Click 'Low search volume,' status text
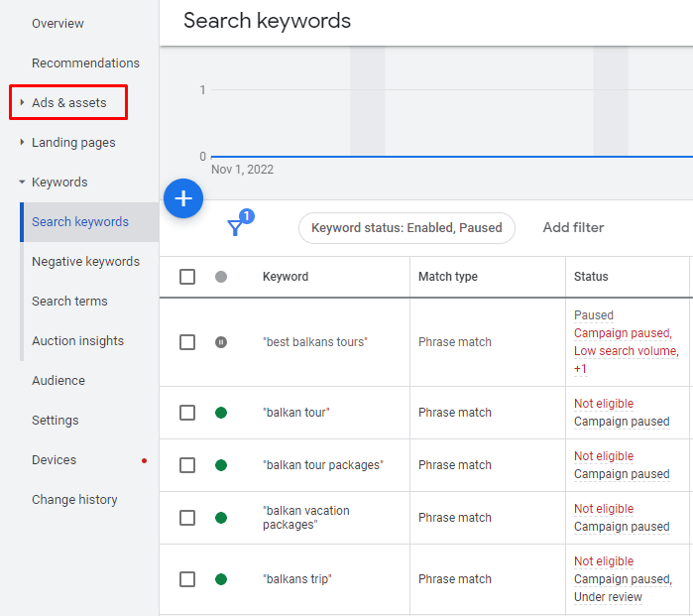The width and height of the screenshot is (693, 616). [x=627, y=351]
